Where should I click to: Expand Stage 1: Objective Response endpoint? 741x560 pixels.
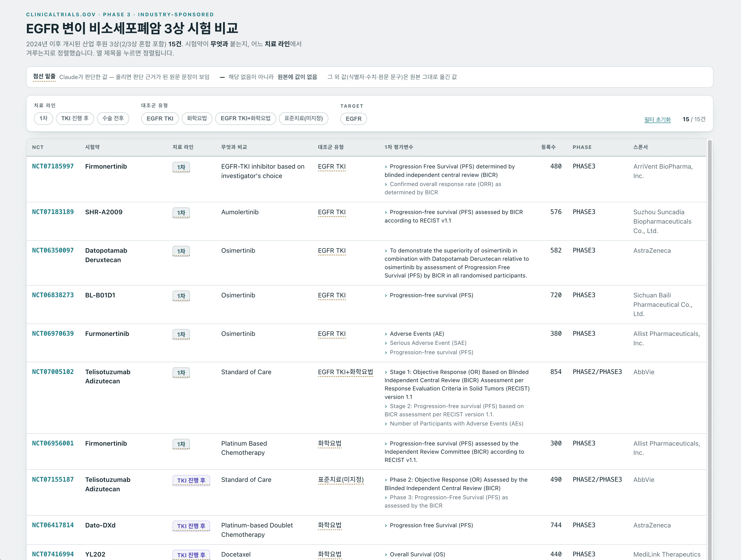point(457,384)
